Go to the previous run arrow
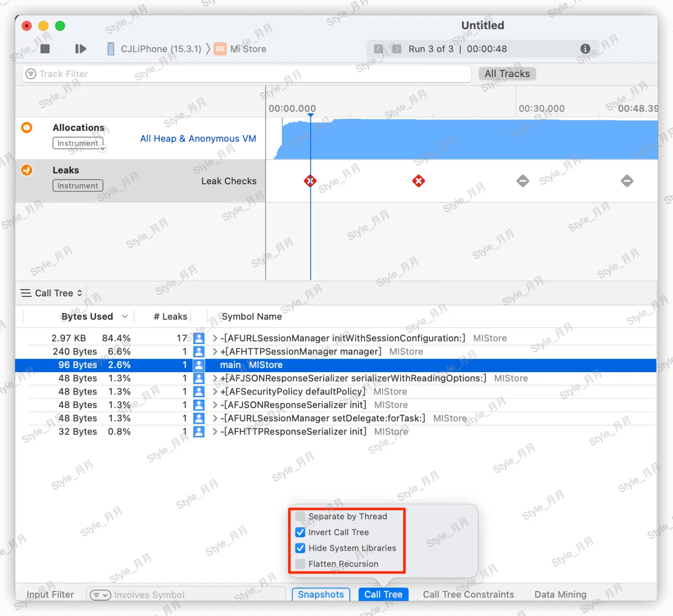Screen dimensions: 673x616 379,49
